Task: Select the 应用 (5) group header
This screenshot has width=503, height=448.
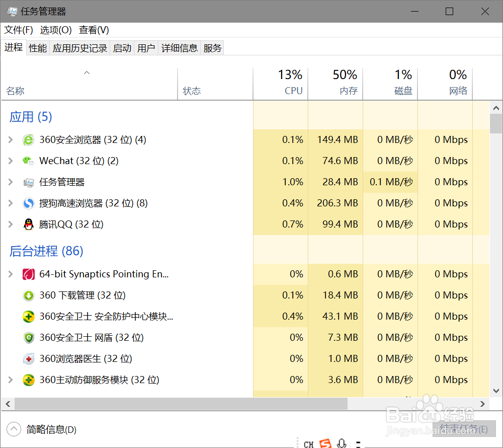Action: click(31, 117)
